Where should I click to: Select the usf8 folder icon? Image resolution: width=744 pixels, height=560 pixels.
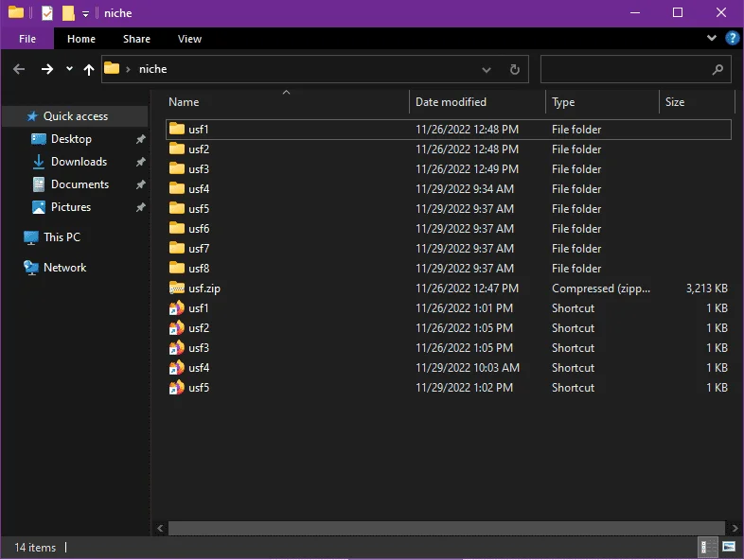pyautogui.click(x=176, y=269)
